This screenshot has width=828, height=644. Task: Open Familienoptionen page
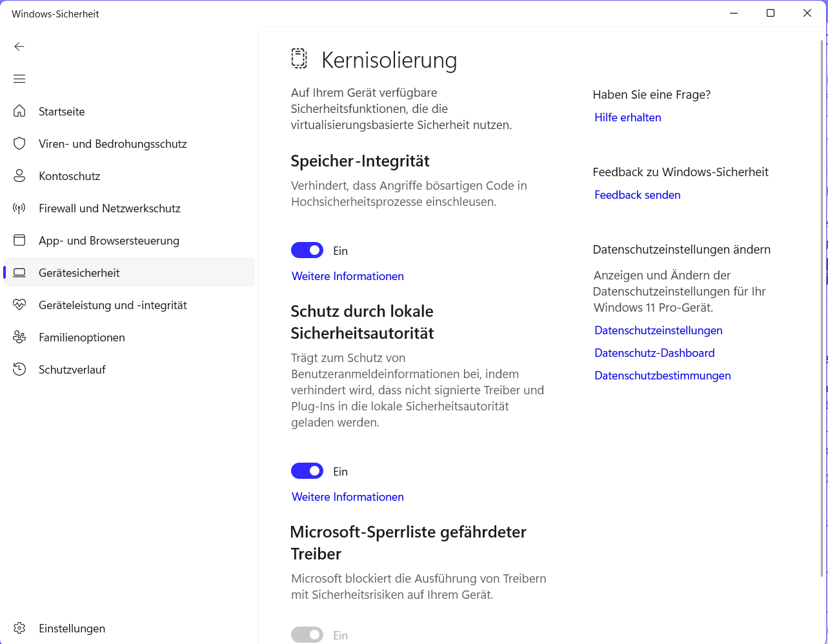point(129,337)
